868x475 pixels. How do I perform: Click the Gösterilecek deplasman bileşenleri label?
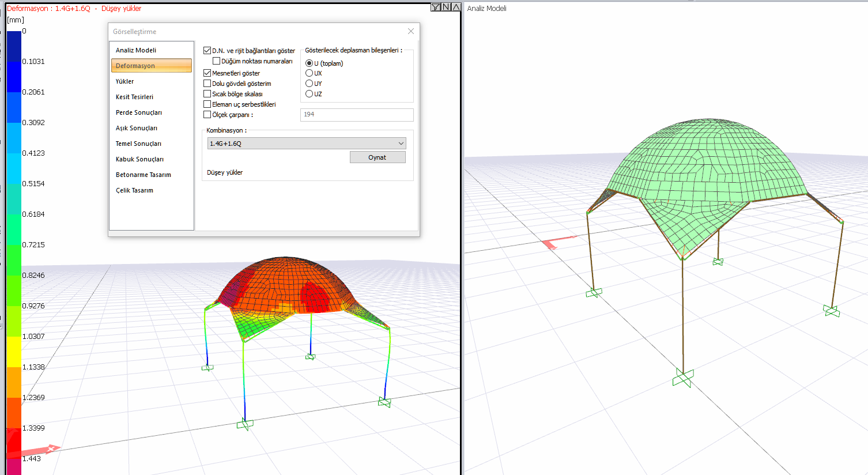[353, 50]
